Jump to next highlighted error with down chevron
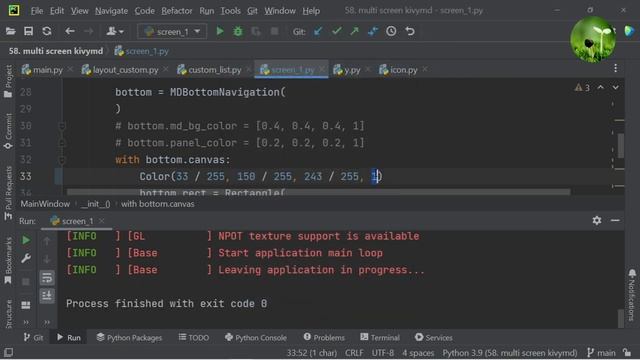Viewport: 640px width, 360px height. pyautogui.click(x=615, y=87)
